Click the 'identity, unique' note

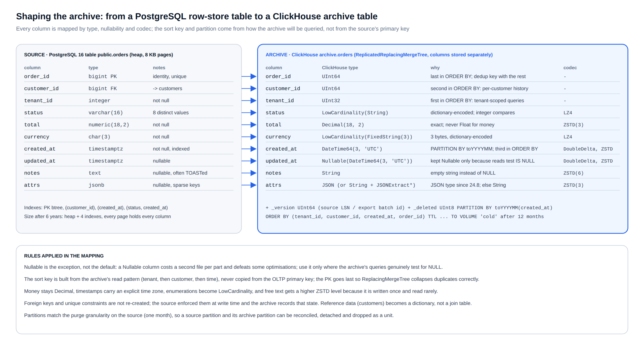[x=170, y=76]
